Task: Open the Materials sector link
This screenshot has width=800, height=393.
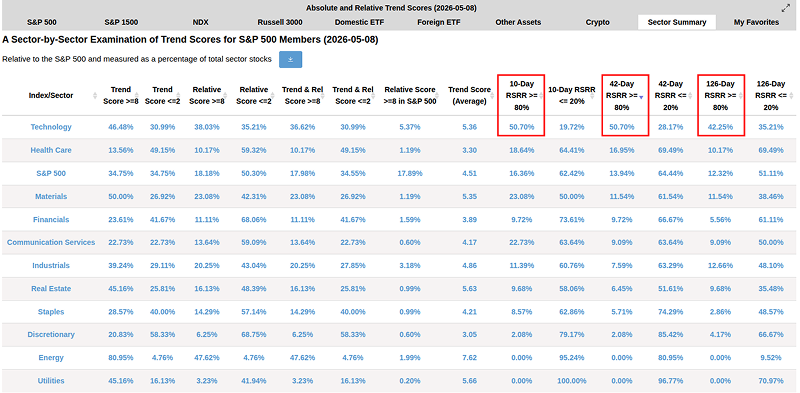Action: tap(51, 196)
